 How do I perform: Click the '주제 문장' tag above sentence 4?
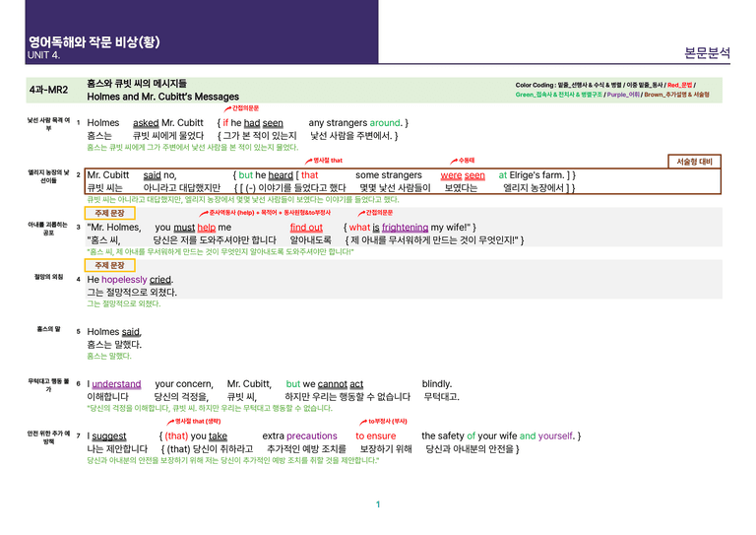tap(109, 265)
